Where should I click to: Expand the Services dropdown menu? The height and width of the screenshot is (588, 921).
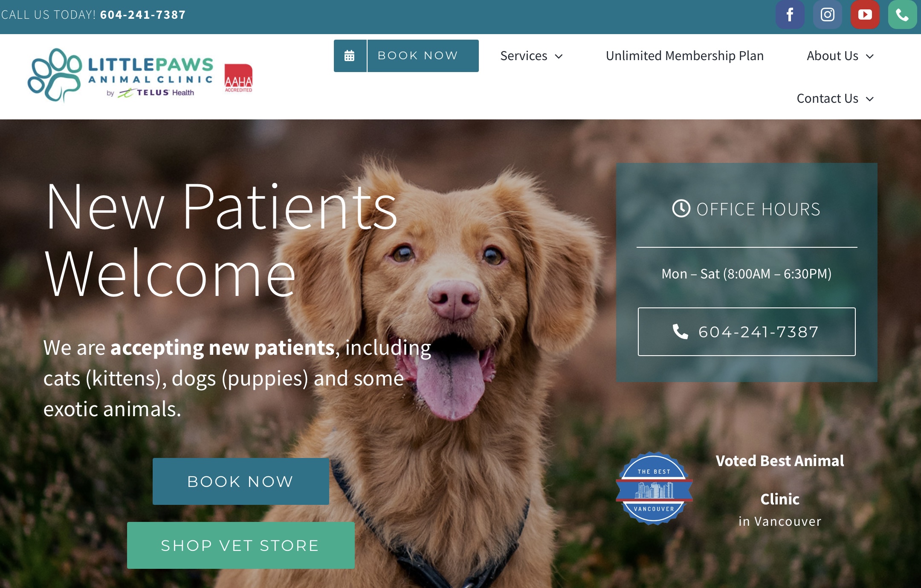(x=532, y=56)
